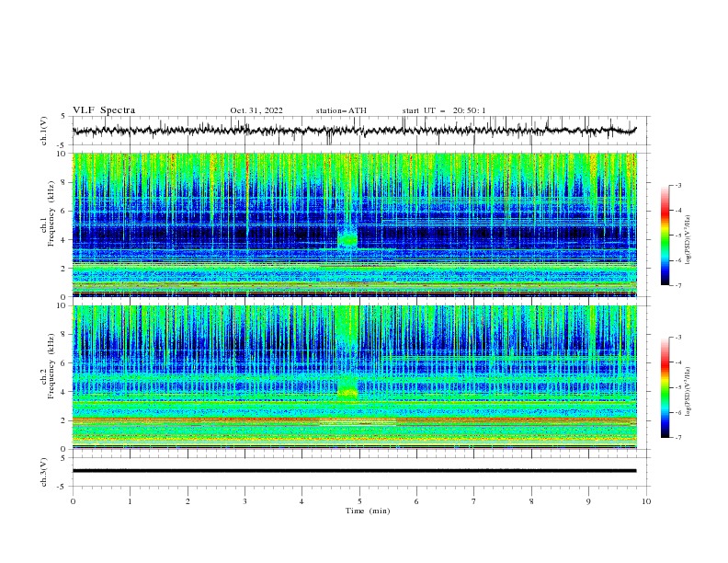728x563 pixels.
Task: Click the "ch.3(V)" axis label
Action: coord(44,472)
